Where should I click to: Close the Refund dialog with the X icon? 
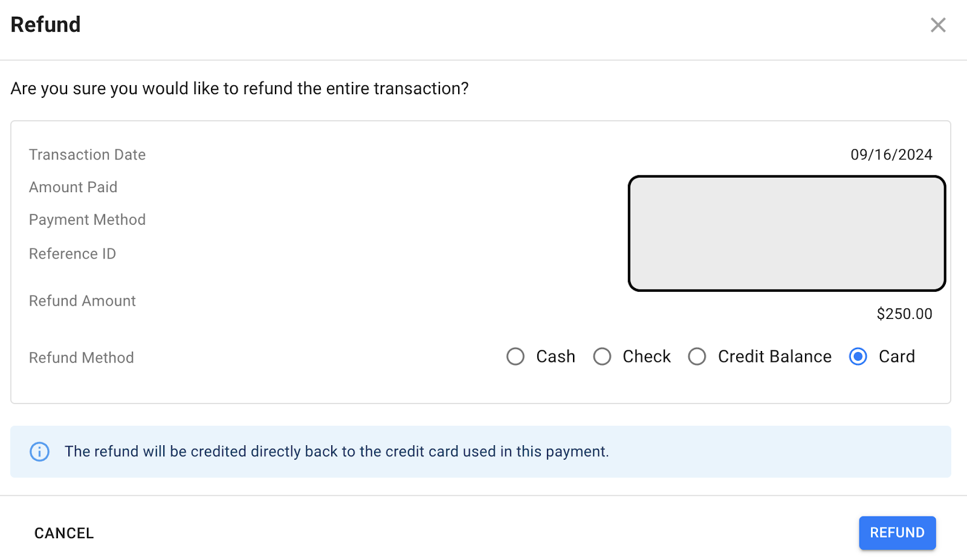tap(938, 25)
